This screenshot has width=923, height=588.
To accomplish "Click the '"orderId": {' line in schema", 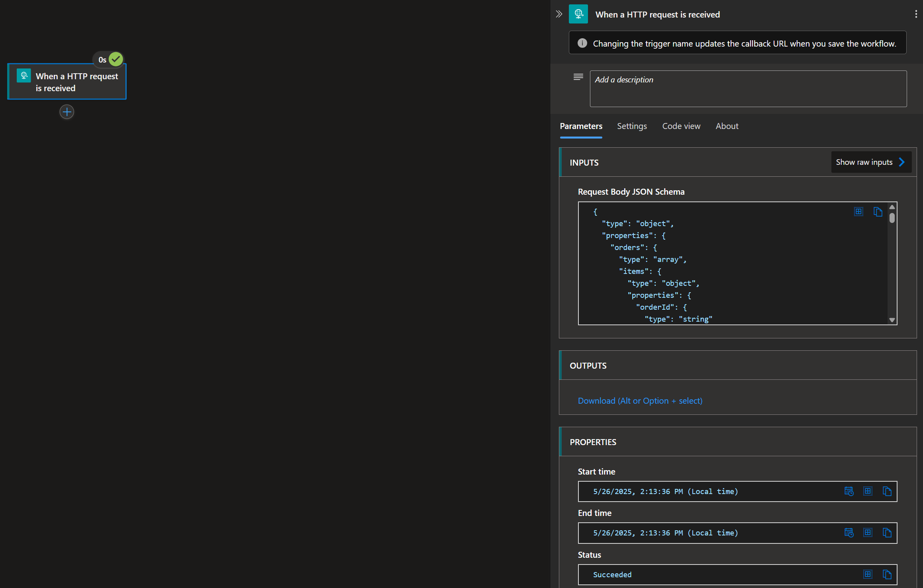I will click(661, 307).
